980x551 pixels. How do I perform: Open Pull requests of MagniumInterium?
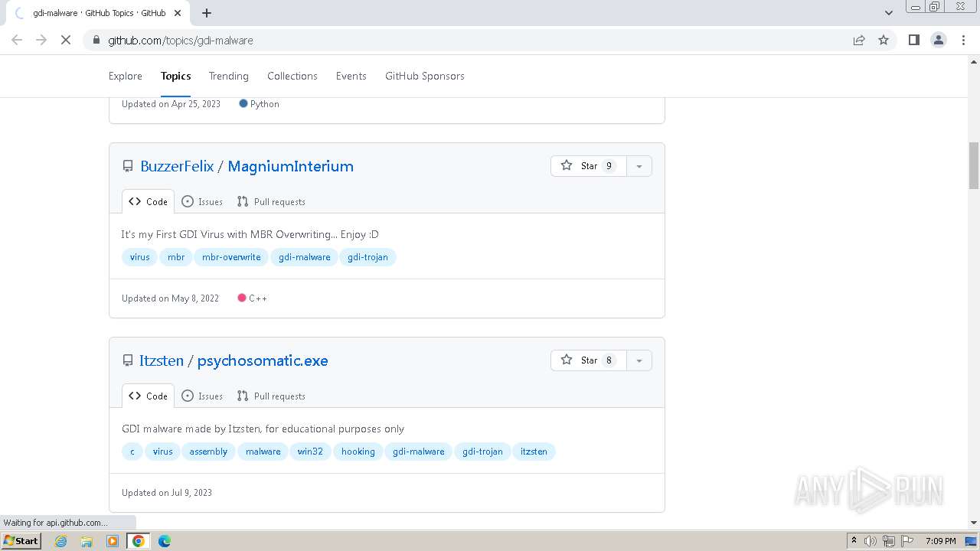[271, 201]
